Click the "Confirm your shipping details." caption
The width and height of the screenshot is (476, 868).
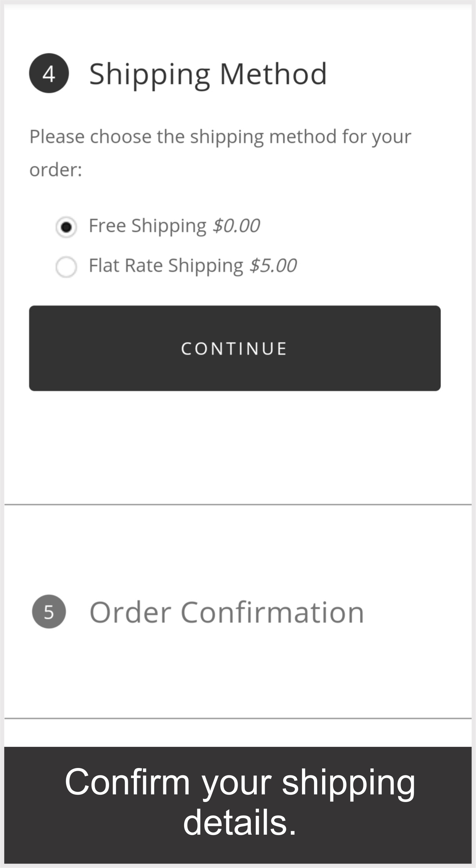(240, 802)
